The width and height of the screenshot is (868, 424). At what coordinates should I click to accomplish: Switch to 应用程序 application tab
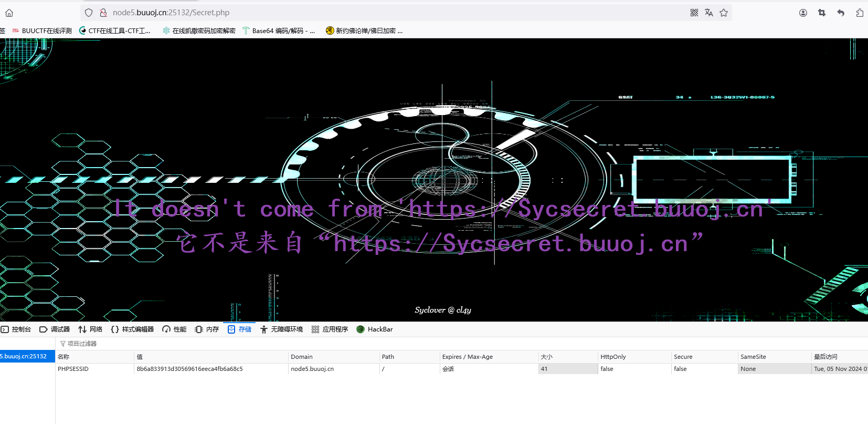pos(330,329)
